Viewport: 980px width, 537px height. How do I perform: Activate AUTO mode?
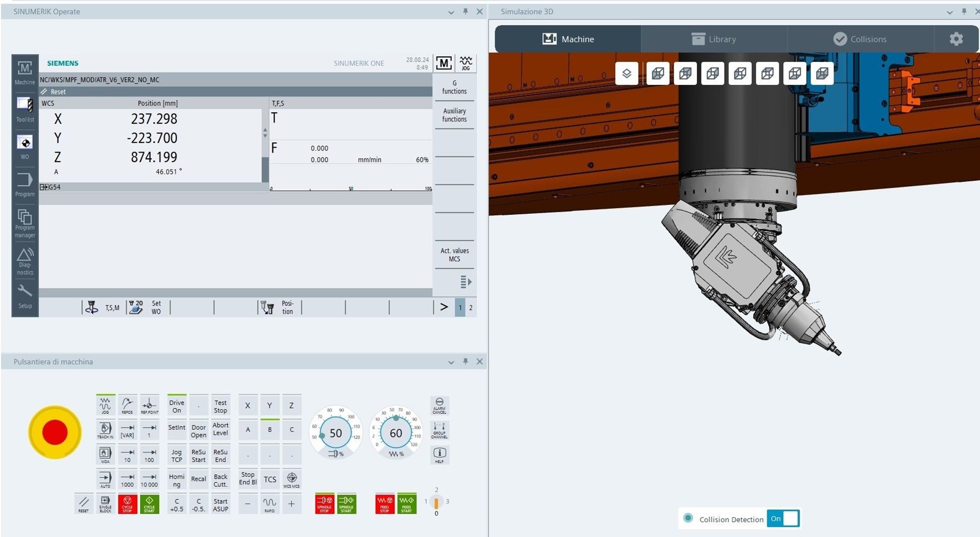pyautogui.click(x=105, y=479)
